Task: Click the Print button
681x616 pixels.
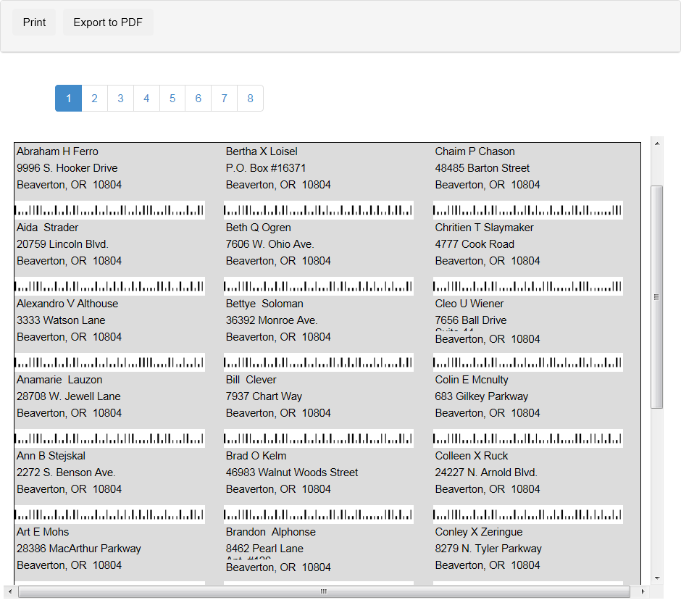Action: 34,22
